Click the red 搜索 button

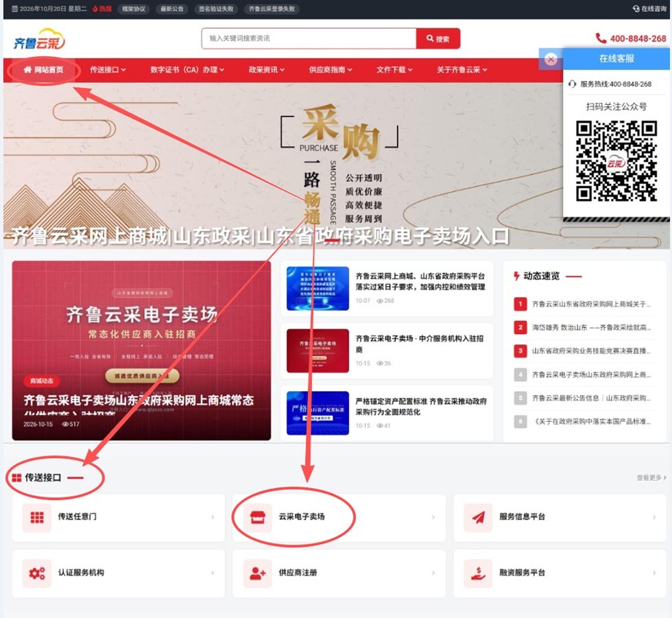(x=437, y=38)
